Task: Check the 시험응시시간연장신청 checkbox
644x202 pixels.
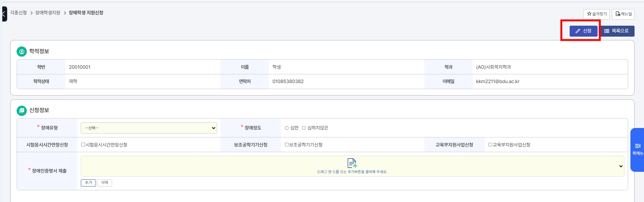Action: point(83,145)
